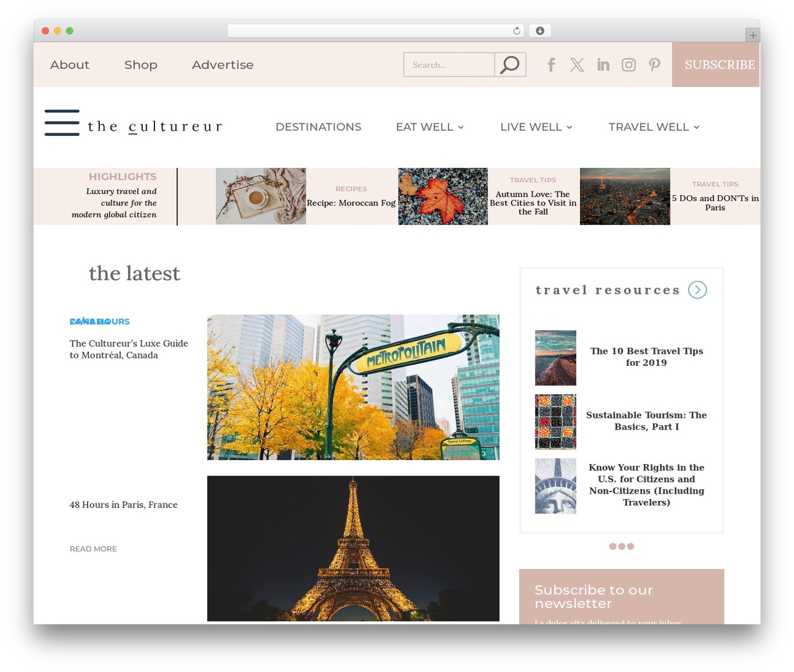The height and width of the screenshot is (672, 794).
Task: Open the Instagram social icon
Action: pos(628,64)
